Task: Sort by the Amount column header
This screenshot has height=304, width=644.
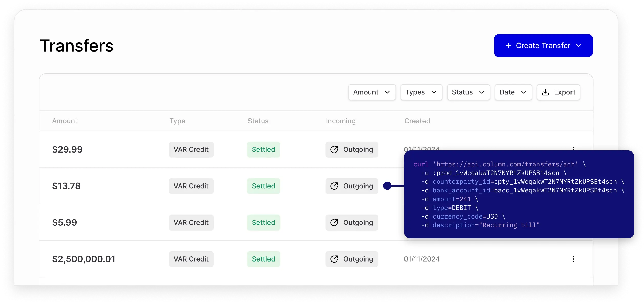Action: tap(65, 121)
